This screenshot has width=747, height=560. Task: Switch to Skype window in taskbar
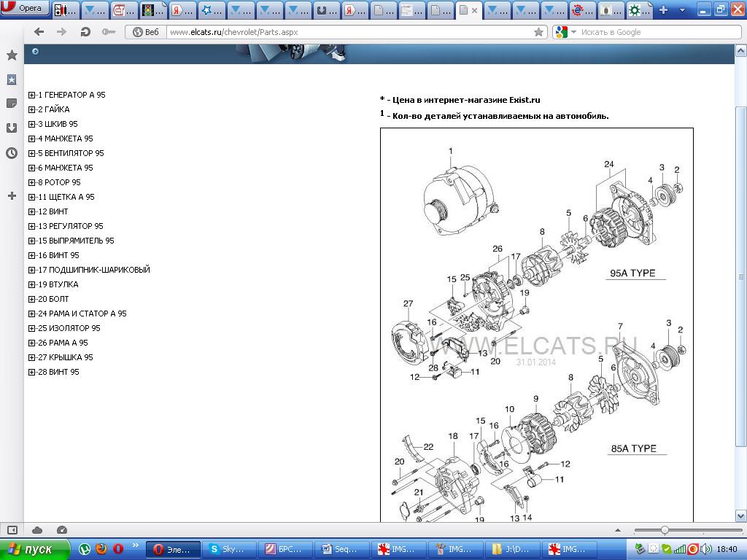click(229, 550)
